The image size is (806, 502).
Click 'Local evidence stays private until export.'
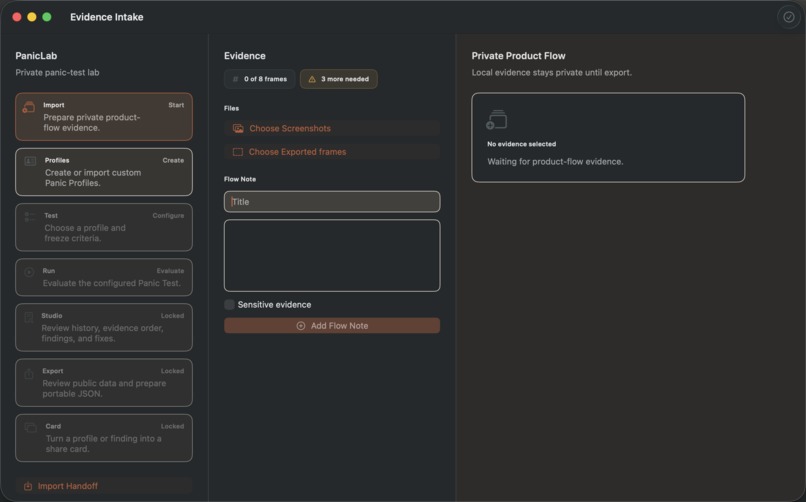pos(552,72)
